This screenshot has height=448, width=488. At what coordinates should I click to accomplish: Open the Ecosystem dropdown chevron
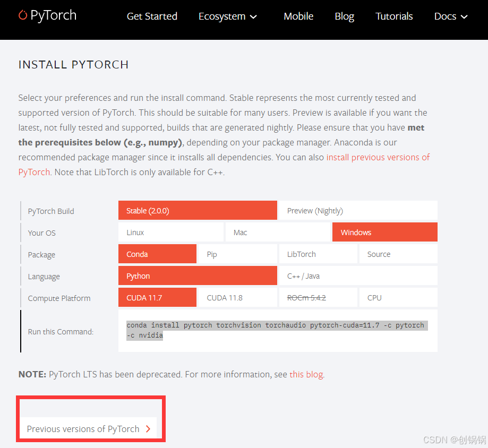click(x=253, y=16)
